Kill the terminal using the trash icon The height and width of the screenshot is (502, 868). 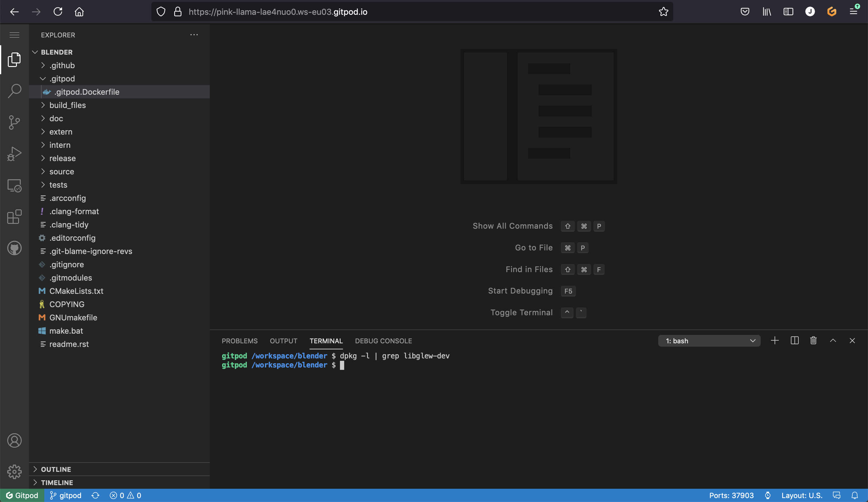(813, 341)
